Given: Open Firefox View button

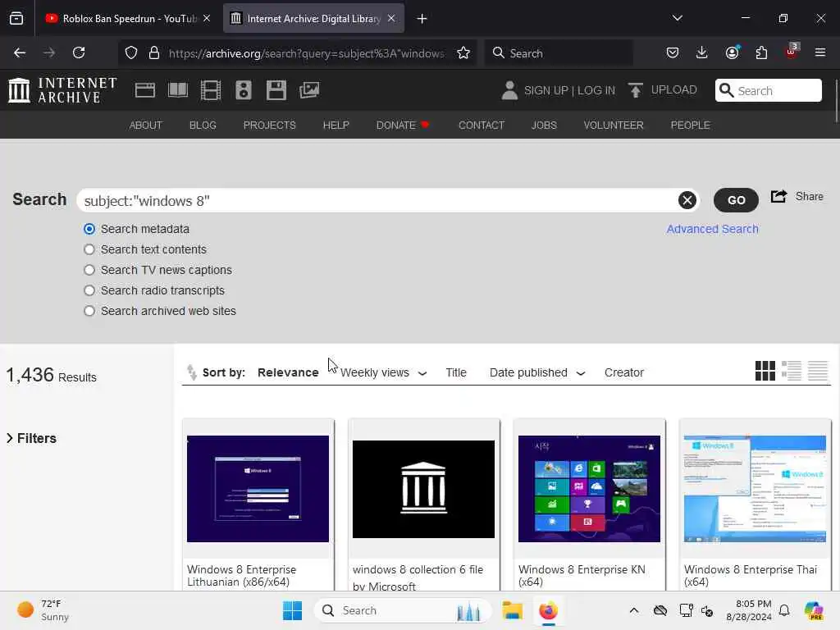Looking at the screenshot, I should click(16, 18).
